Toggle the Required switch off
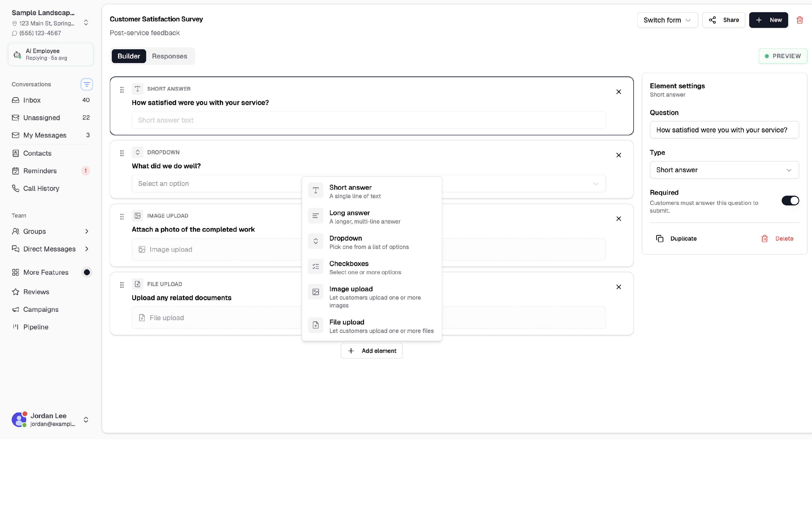Image resolution: width=812 pixels, height=508 pixels. tap(790, 201)
